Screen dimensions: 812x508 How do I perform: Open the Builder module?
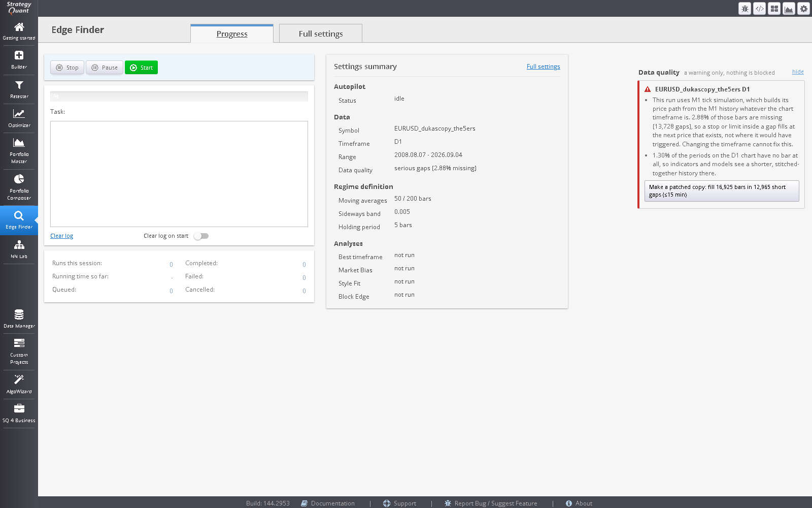[x=19, y=60]
